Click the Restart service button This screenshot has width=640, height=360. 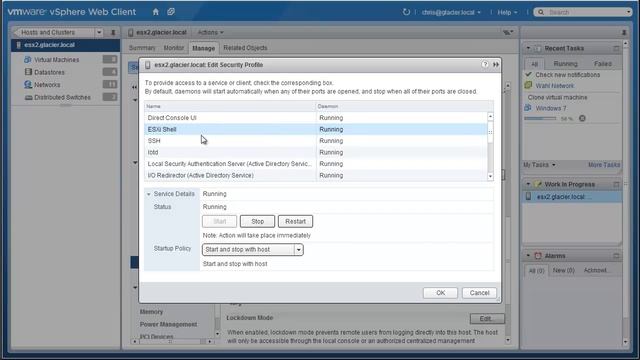point(295,221)
